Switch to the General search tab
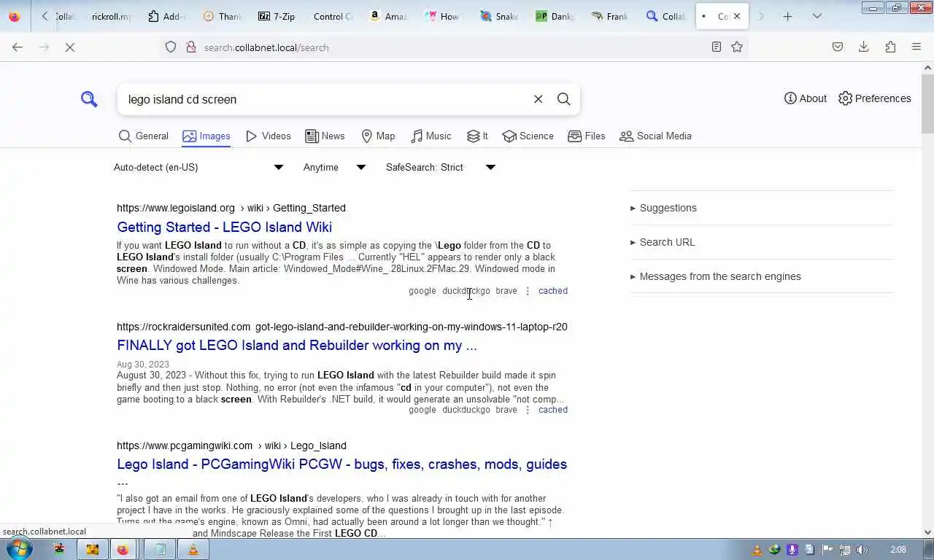Screen dimensions: 934x560 (144, 136)
